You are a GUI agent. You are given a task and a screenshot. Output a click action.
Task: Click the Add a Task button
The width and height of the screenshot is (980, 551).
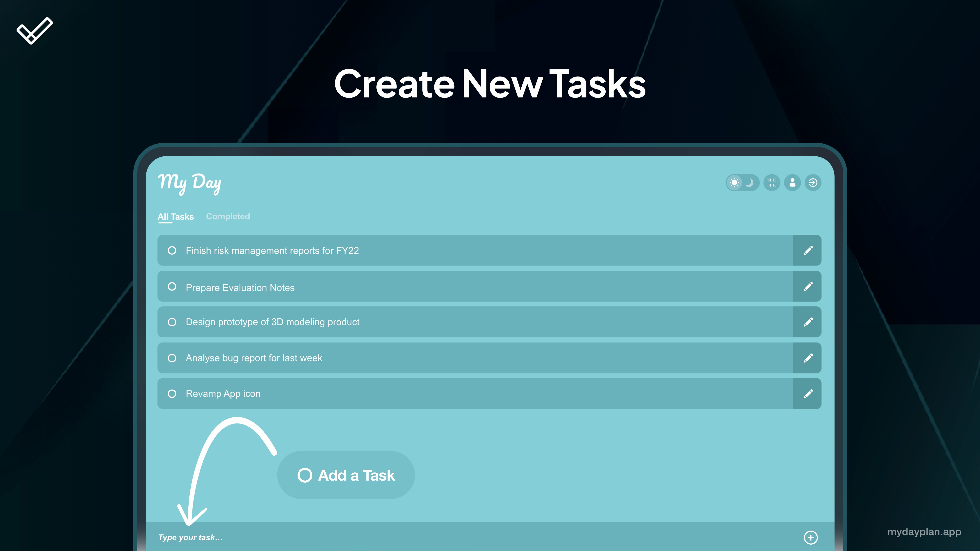pos(346,475)
